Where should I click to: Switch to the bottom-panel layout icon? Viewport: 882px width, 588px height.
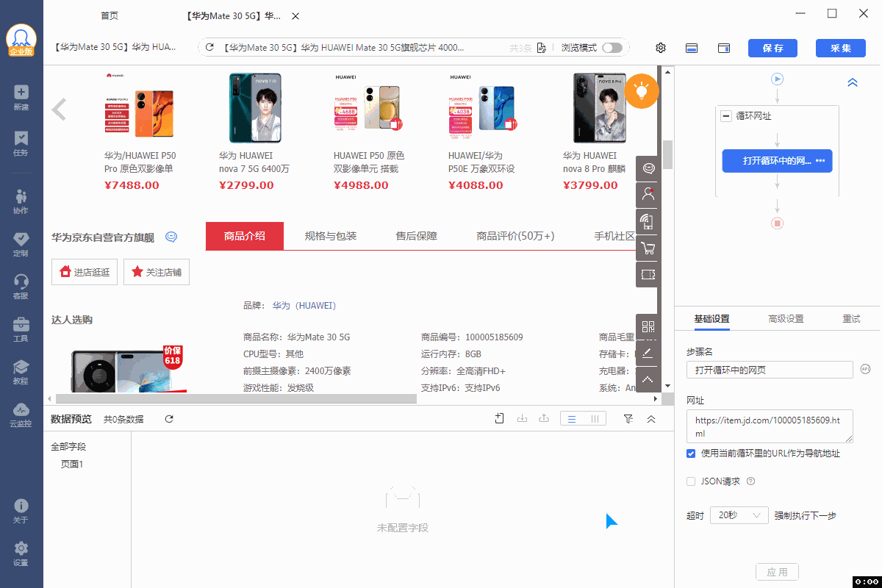tap(692, 48)
